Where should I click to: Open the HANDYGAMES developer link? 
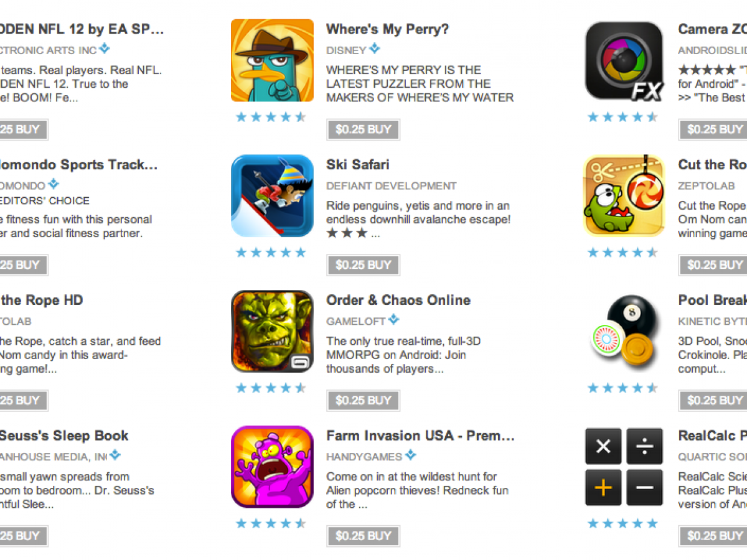(x=364, y=457)
